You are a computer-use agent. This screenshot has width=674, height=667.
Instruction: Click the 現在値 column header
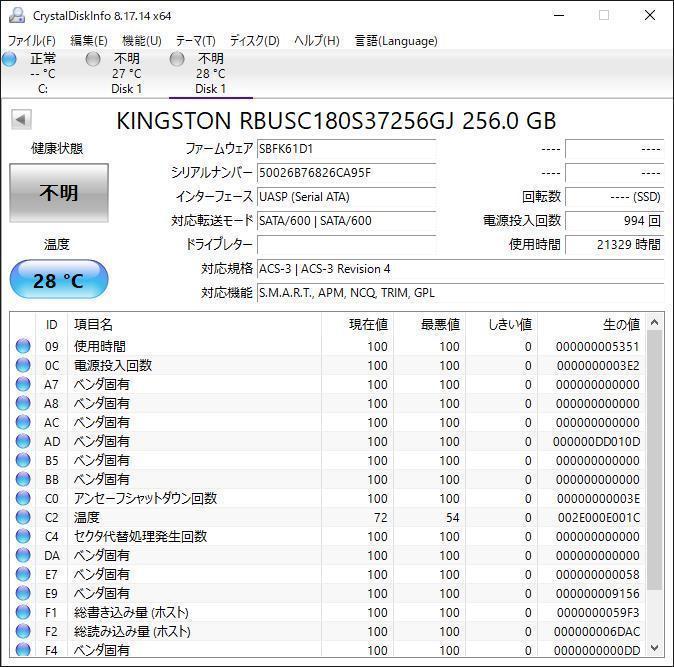[357, 324]
